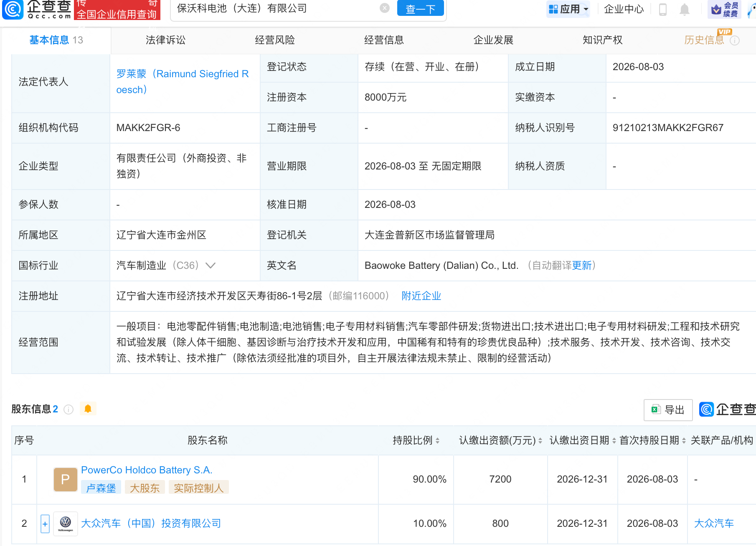Click registered capital 8000万元 value

pyautogui.click(x=386, y=97)
